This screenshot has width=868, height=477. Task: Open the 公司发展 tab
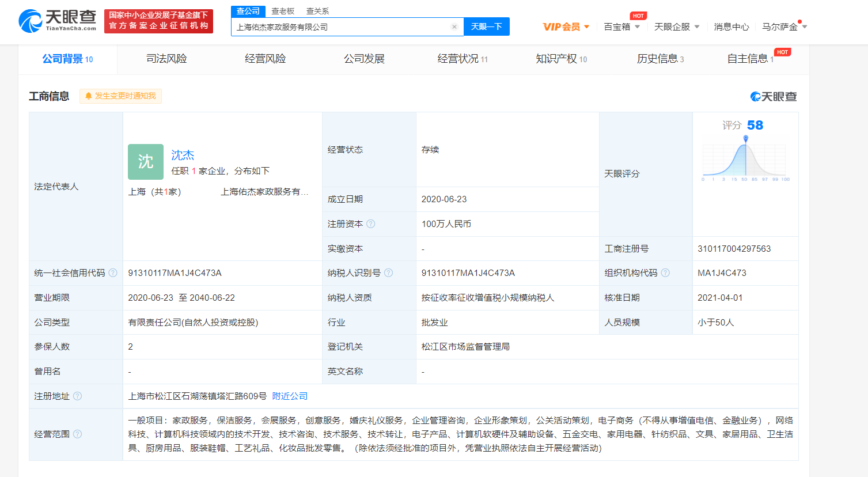coord(364,59)
